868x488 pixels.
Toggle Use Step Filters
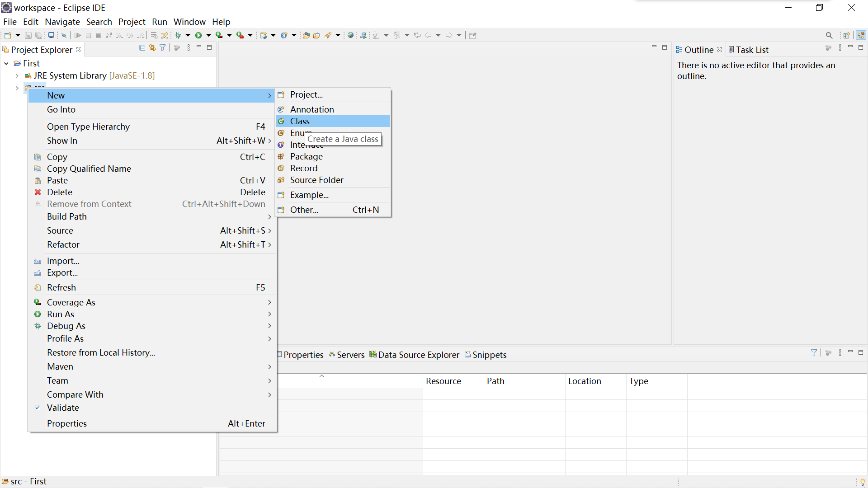[165, 35]
